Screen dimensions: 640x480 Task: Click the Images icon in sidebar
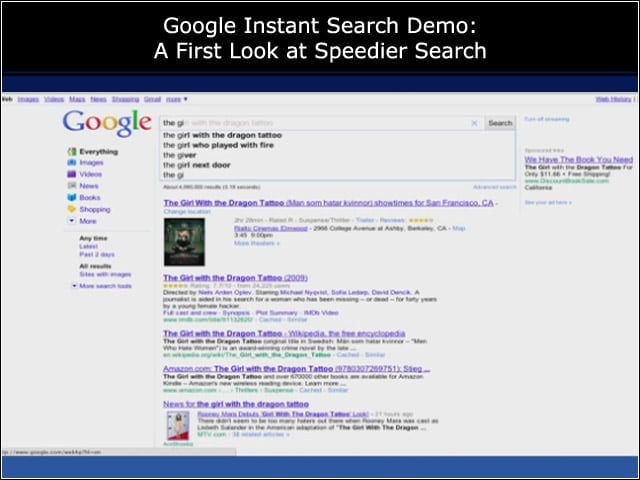pos(72,162)
